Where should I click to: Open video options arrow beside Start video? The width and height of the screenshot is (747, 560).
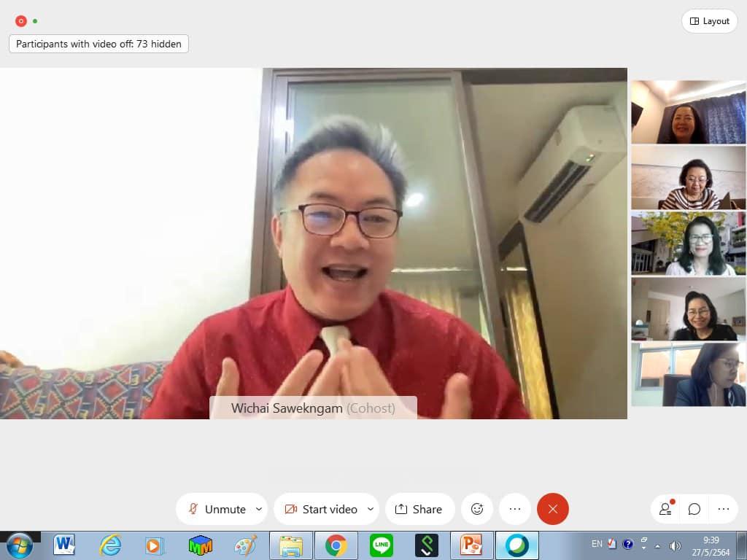(371, 509)
